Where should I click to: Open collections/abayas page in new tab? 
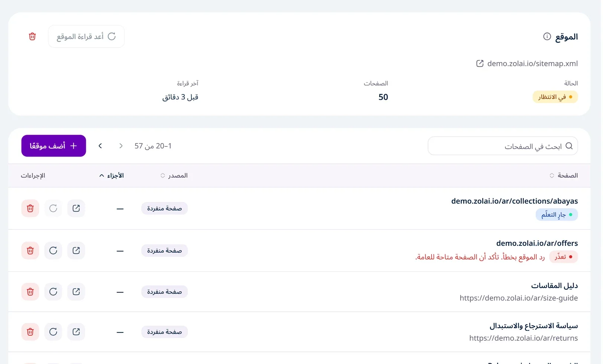coord(76,208)
